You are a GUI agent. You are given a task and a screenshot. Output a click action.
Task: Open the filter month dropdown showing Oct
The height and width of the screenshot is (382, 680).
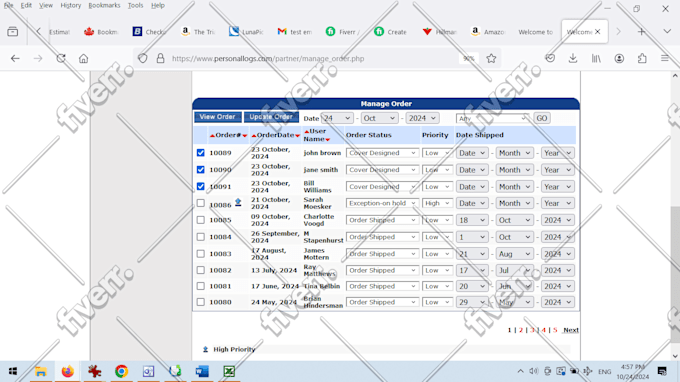[x=379, y=118]
